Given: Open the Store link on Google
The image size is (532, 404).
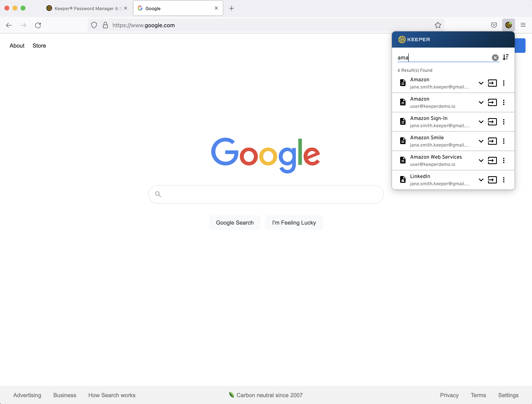Looking at the screenshot, I should (39, 46).
